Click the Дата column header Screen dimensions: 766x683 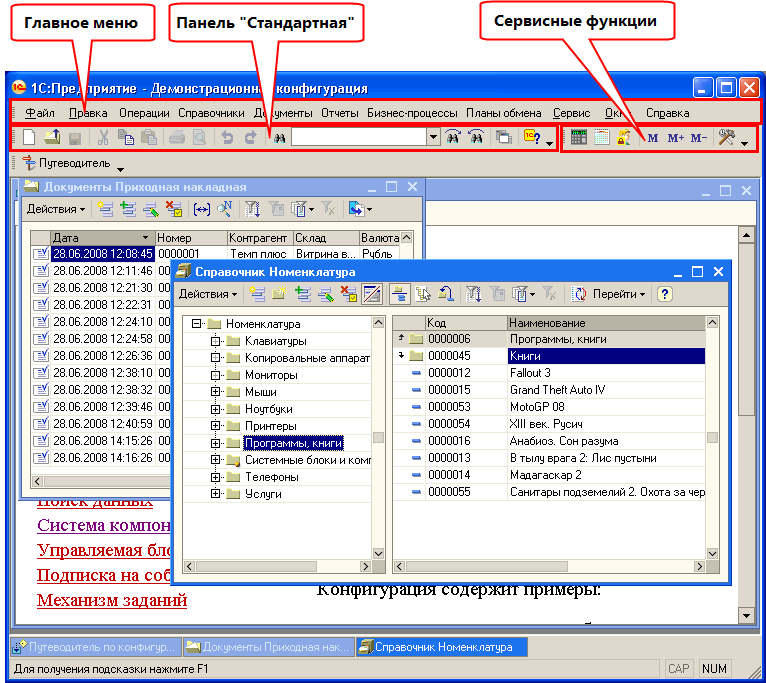click(x=102, y=238)
